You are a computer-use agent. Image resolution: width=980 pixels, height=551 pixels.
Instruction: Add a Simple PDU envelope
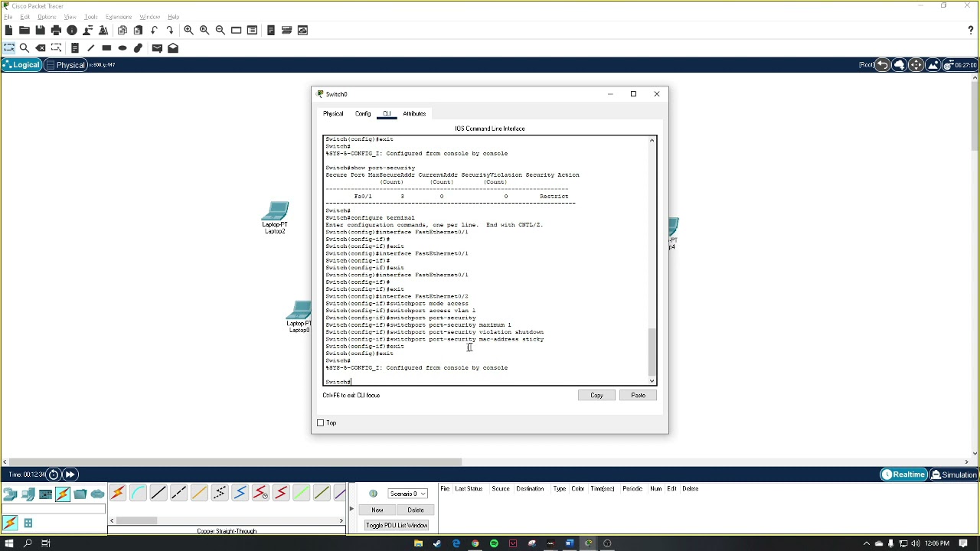coord(157,48)
